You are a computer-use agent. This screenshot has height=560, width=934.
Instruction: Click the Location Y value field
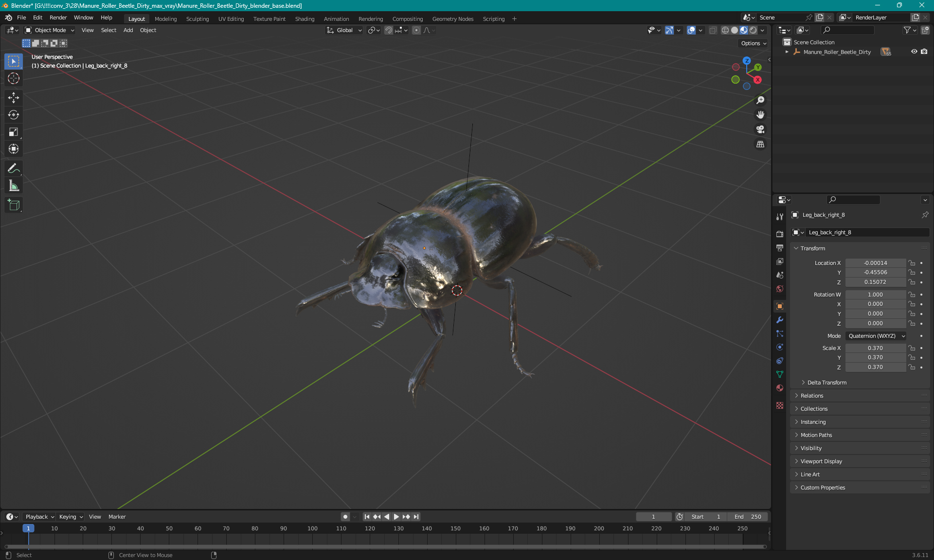pyautogui.click(x=875, y=272)
